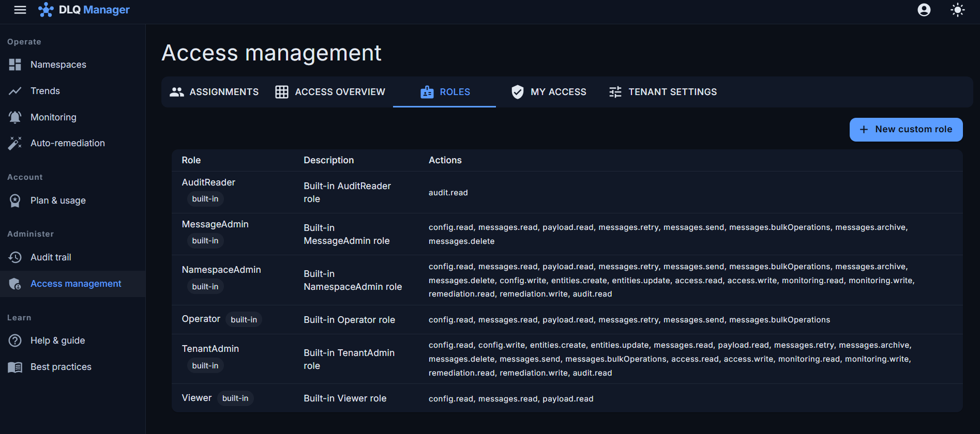Click the Monitoring alarm bell icon
980x434 pixels.
(x=15, y=117)
